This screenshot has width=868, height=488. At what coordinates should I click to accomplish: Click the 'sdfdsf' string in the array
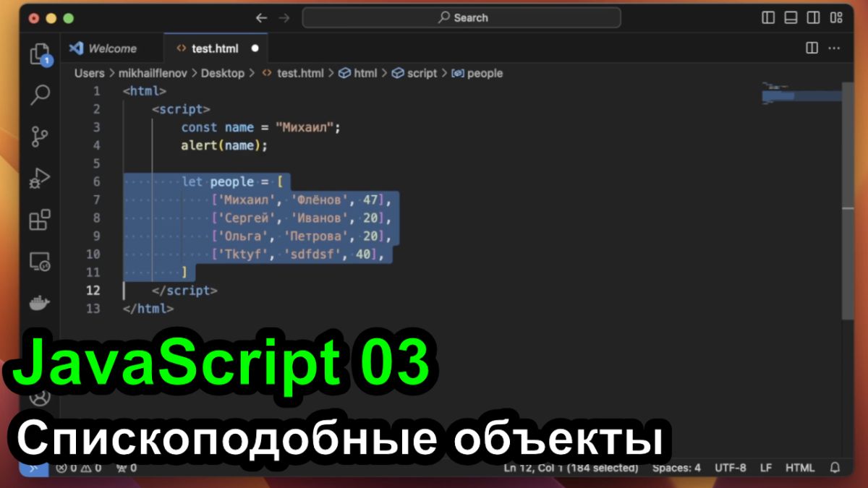(312, 254)
